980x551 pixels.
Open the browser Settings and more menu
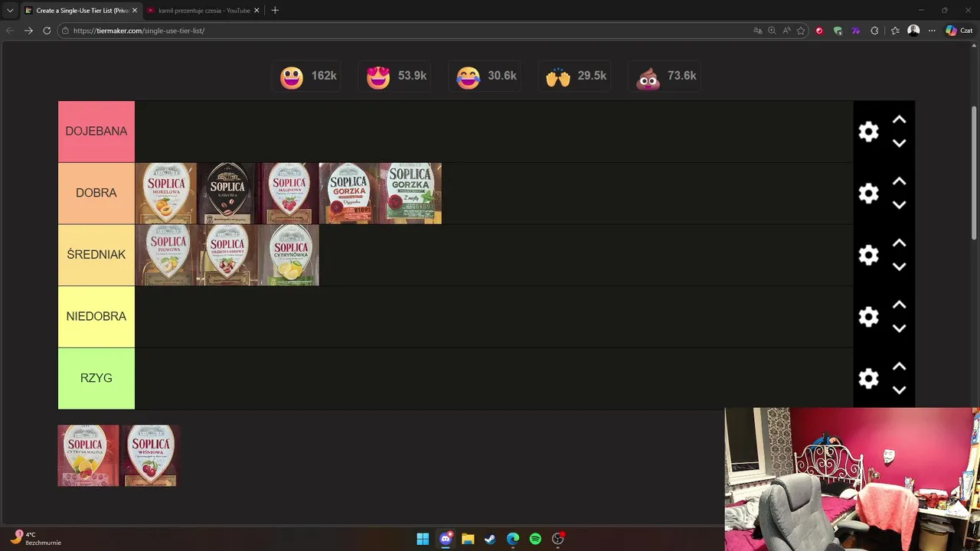click(x=932, y=31)
